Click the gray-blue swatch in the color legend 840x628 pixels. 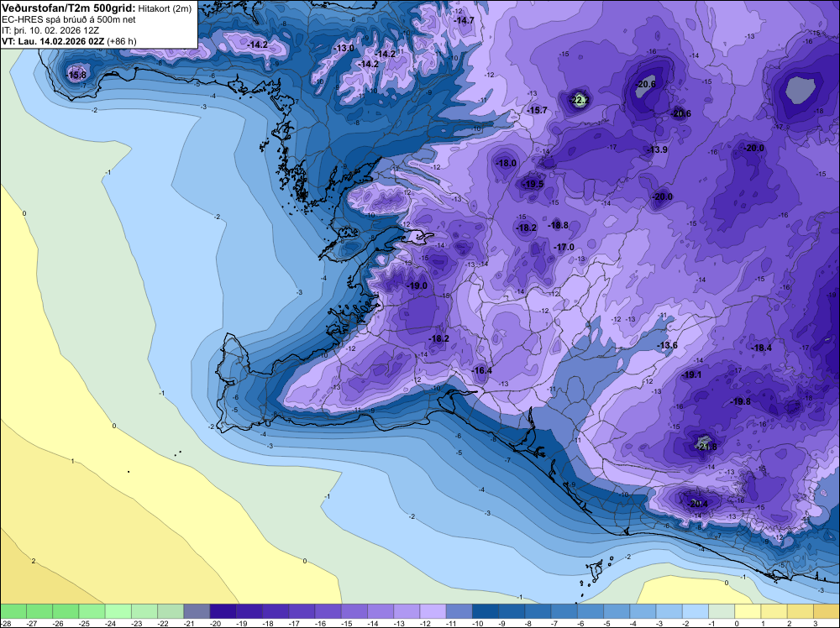[197, 611]
